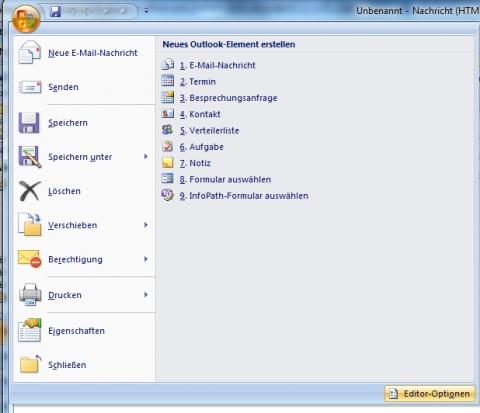This screenshot has height=413, width=480.
Task: Select 8. Formular auswählen entry
Action: tap(225, 180)
